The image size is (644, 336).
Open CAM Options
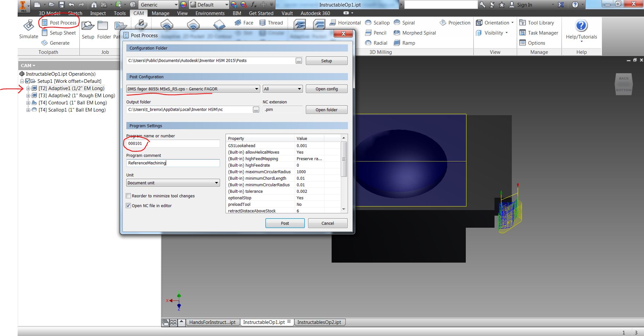coord(532,43)
